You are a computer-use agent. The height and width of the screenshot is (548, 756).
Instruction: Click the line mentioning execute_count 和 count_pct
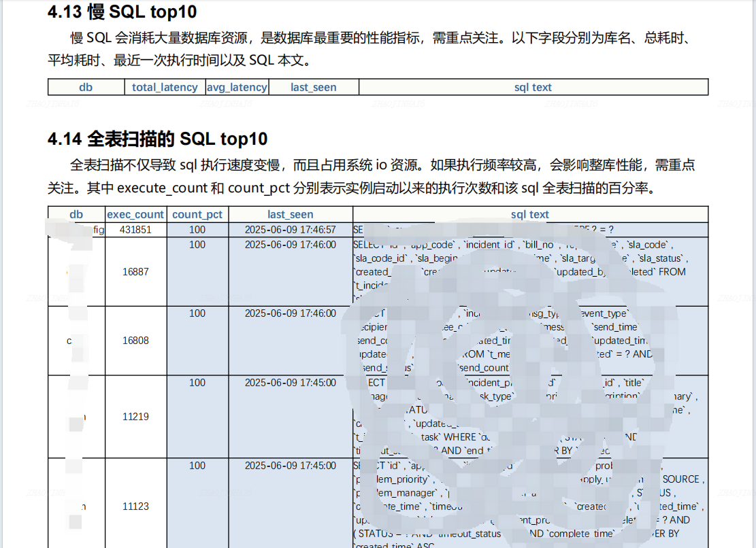tap(353, 188)
